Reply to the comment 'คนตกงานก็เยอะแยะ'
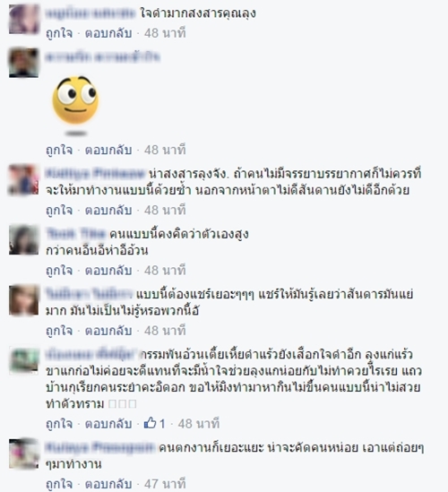Screen dimensions: 448x492 coord(108,484)
